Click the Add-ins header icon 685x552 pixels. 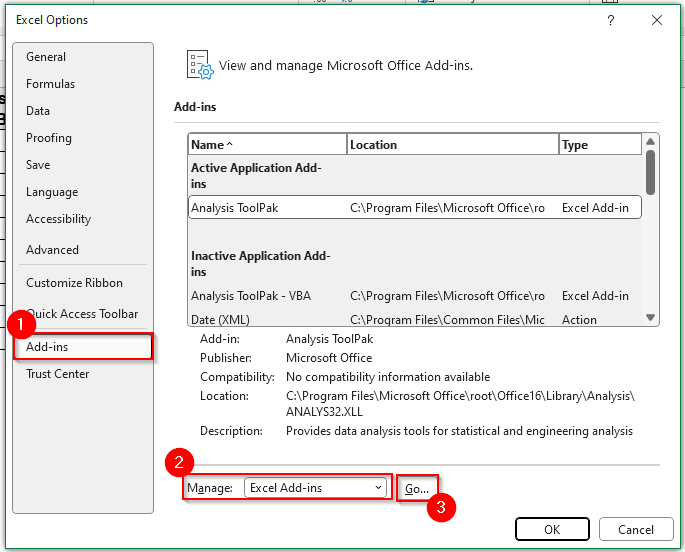tap(200, 65)
